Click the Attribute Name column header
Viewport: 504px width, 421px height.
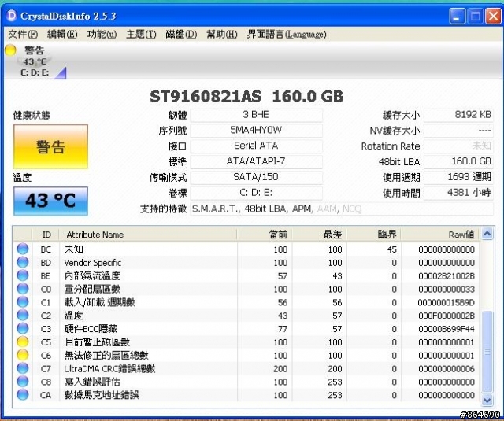148,235
